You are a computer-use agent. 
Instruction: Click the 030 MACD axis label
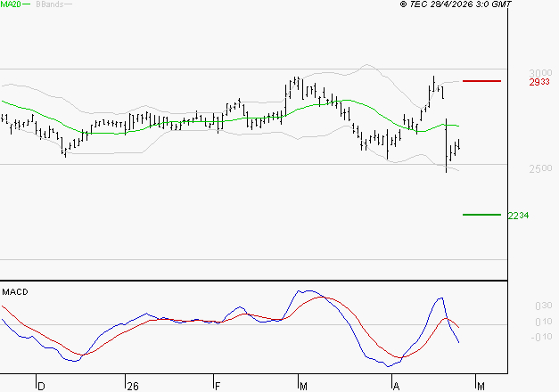click(x=544, y=306)
